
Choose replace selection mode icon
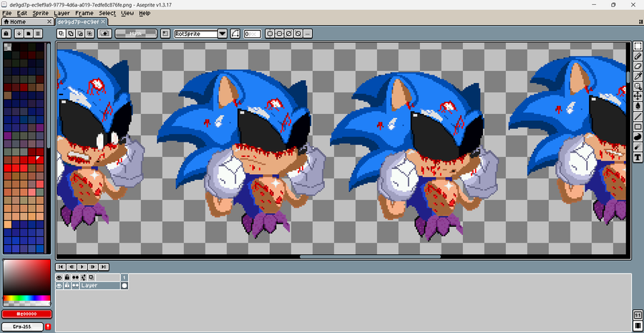[x=62, y=34]
